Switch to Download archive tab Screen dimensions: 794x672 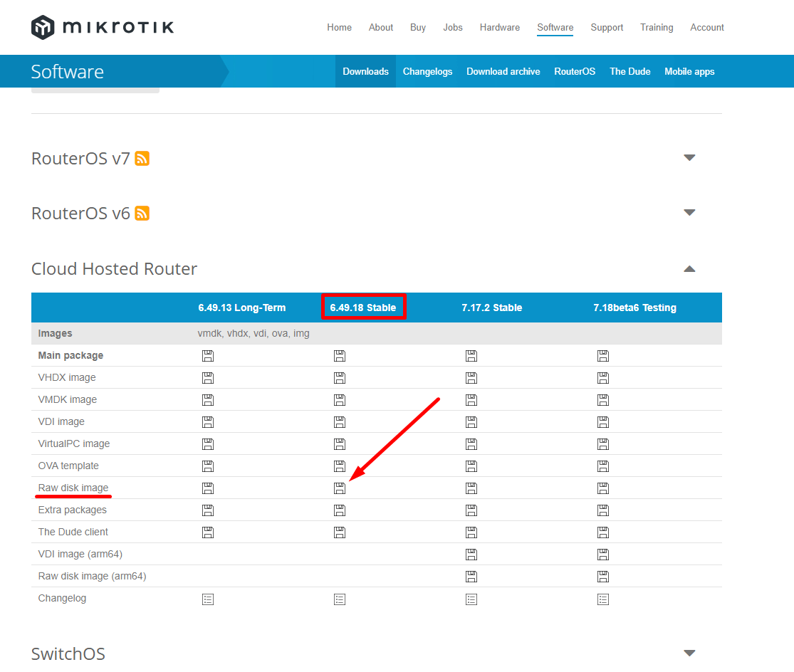(x=503, y=71)
